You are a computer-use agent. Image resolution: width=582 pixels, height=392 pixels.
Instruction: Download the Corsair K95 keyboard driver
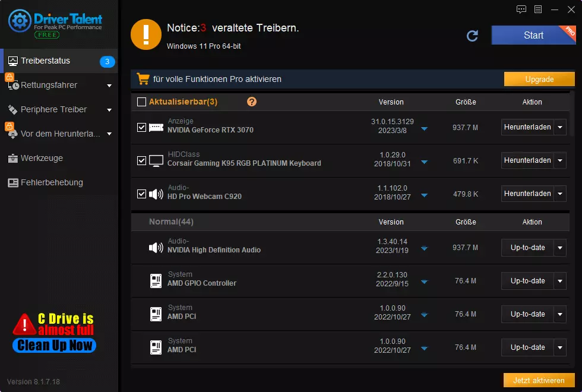click(x=527, y=160)
